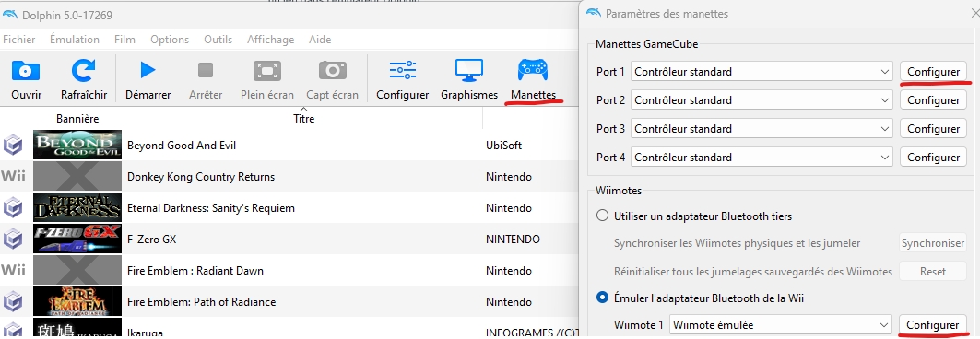Viewport: 980px width, 339px height.
Task: Open Manettes gamepad icon in toolbar
Action: coord(533,70)
